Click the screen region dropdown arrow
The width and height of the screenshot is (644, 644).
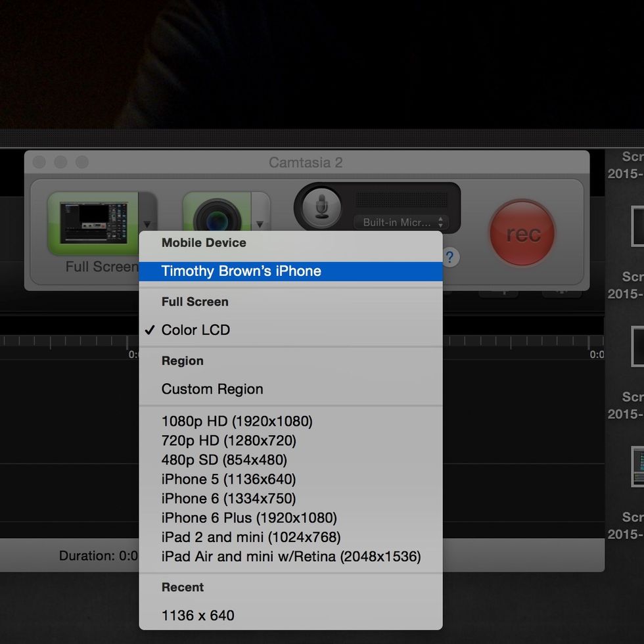coord(147,223)
